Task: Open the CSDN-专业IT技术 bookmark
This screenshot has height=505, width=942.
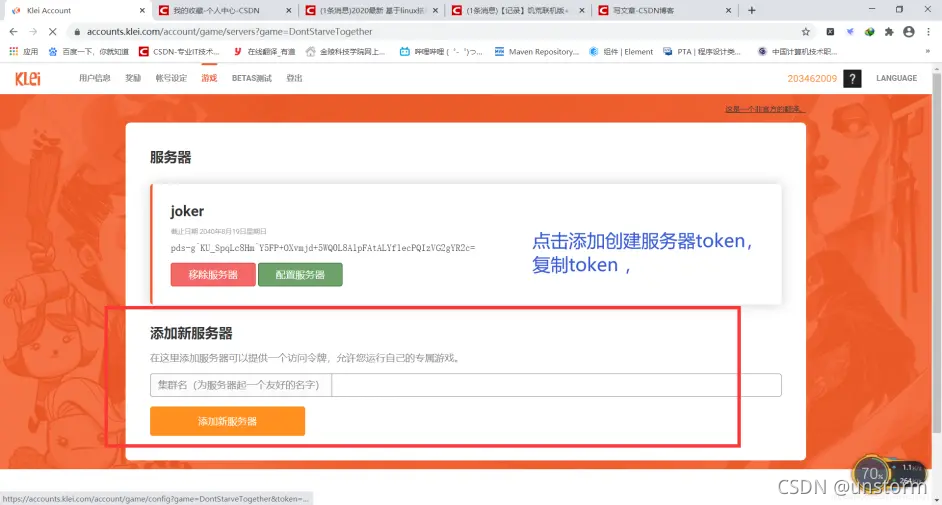Action: point(179,52)
